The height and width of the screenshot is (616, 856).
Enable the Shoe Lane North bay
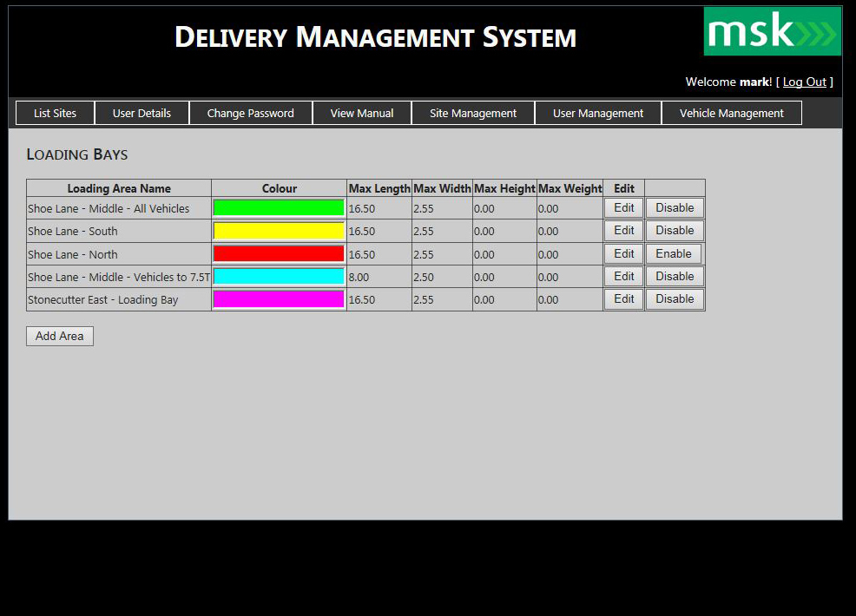(x=673, y=254)
